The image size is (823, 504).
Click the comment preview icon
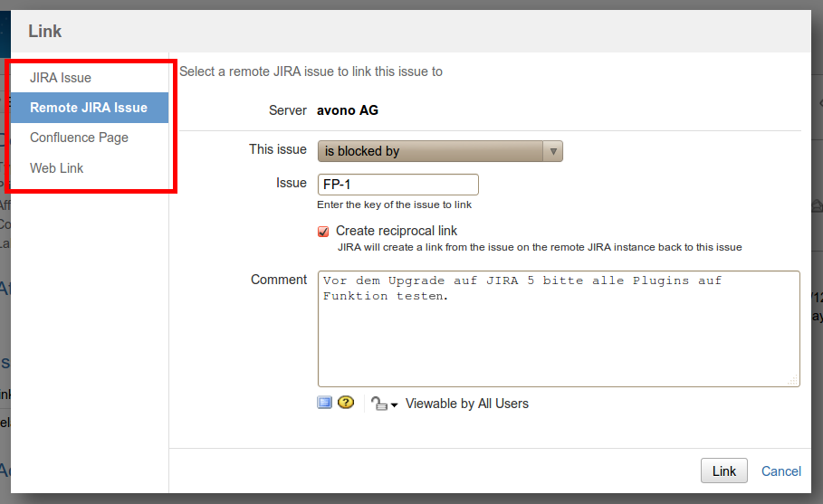pyautogui.click(x=325, y=403)
